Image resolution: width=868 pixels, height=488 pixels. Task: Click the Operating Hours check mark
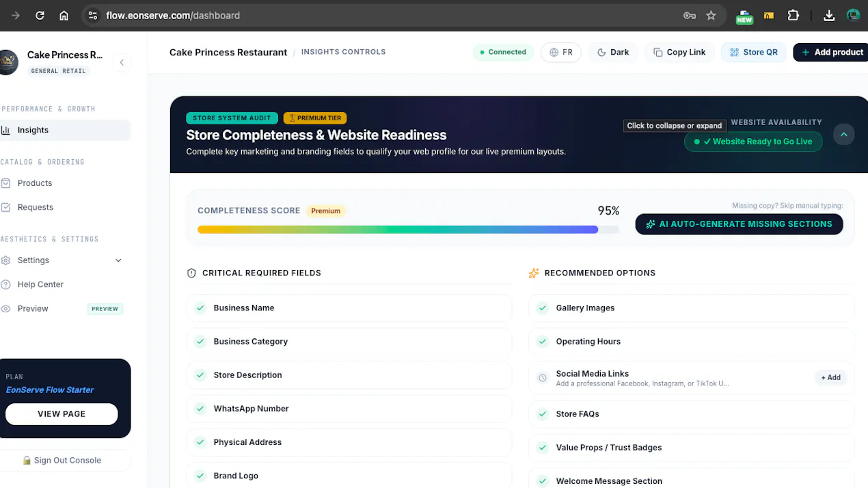(x=543, y=342)
